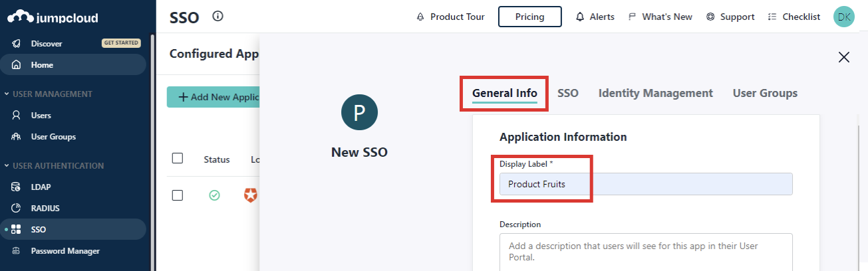Click the Get Started badge

[x=121, y=43]
